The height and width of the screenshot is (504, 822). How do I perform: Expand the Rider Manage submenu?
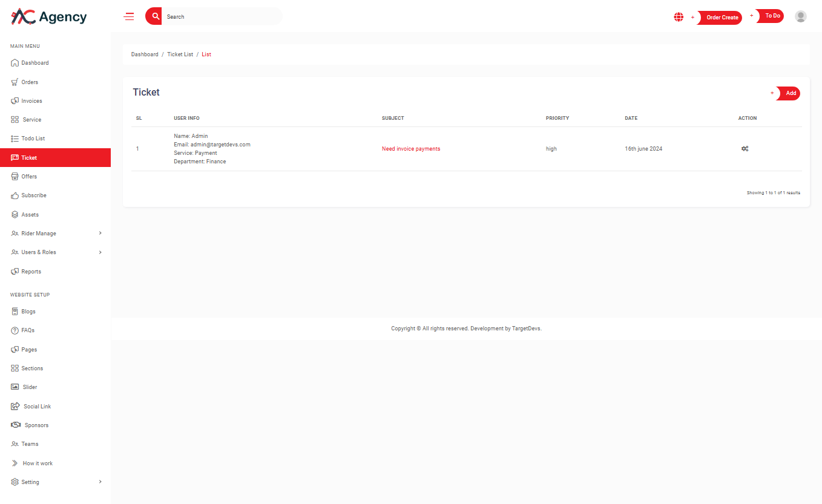point(100,234)
